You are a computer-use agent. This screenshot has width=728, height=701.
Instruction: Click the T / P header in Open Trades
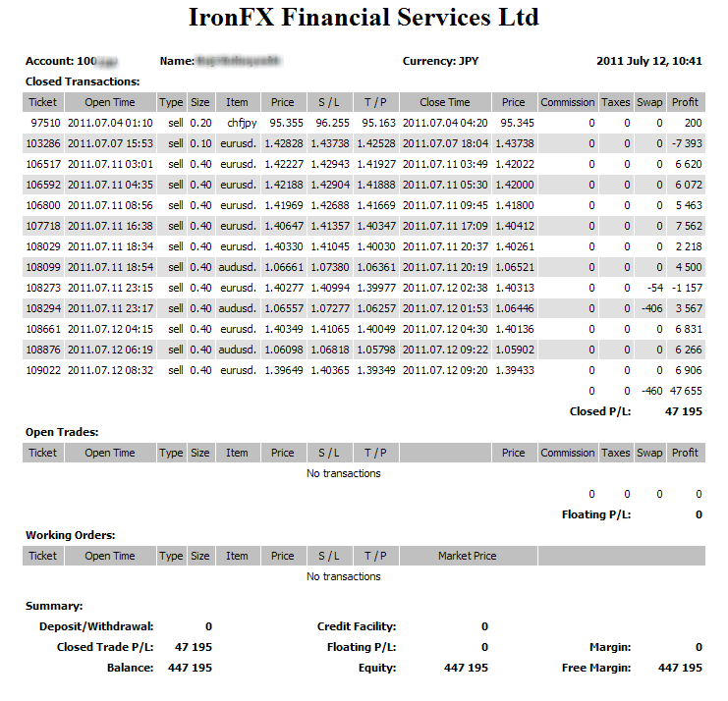[375, 453]
